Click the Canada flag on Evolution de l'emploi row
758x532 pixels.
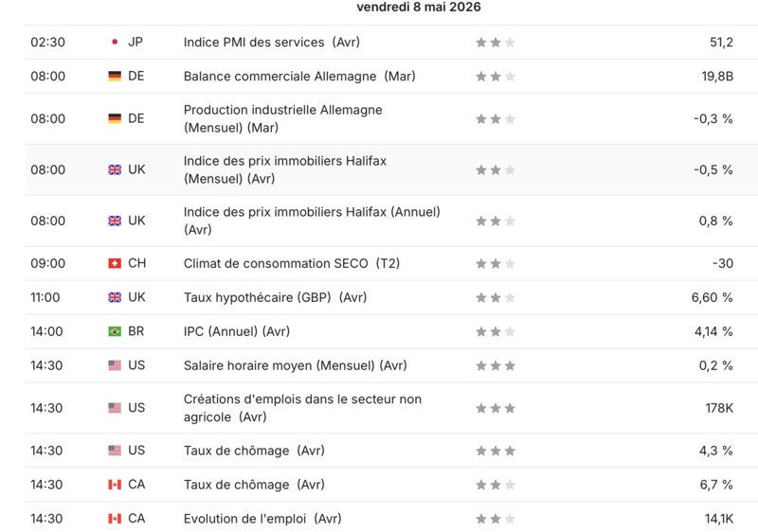(x=115, y=519)
